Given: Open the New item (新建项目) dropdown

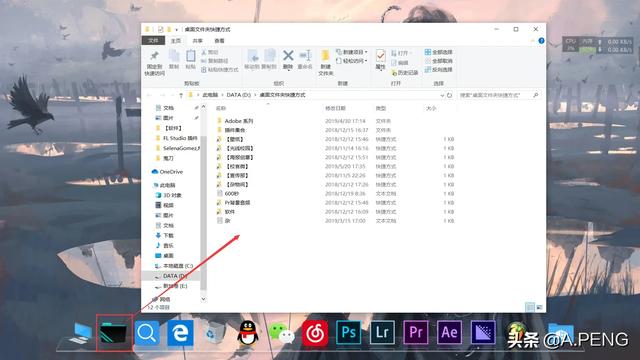Looking at the screenshot, I should 352,52.
